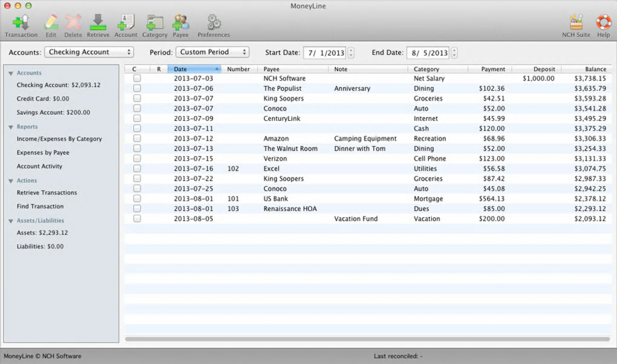Image resolution: width=617 pixels, height=364 pixels.
Task: Click the Payee toolbar icon
Action: [x=180, y=23]
